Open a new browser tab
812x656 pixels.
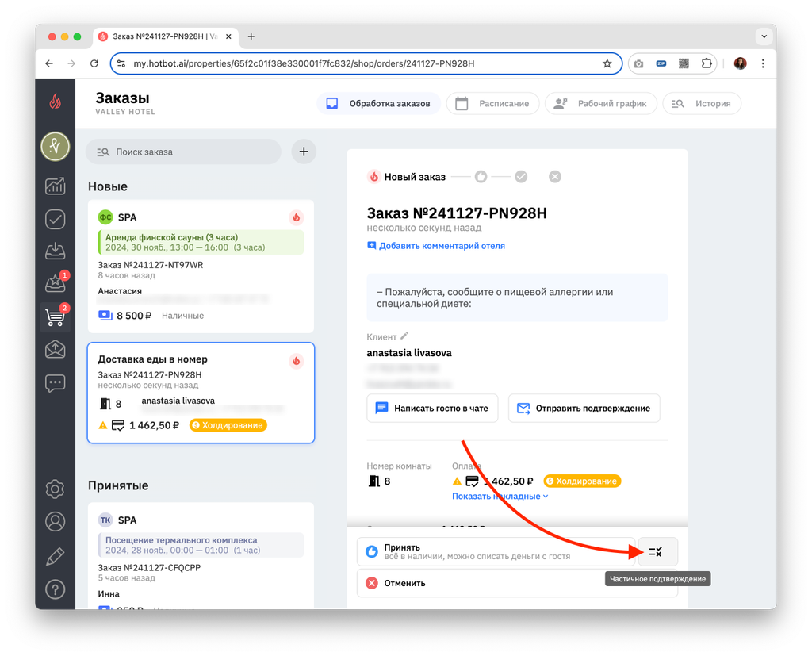click(251, 36)
